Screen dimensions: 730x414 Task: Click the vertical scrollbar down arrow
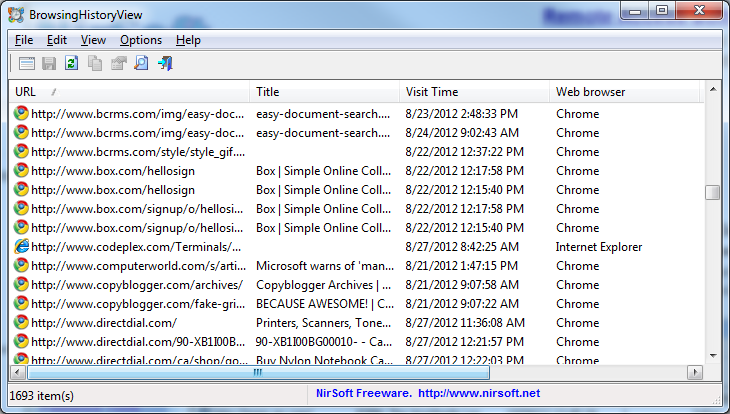tap(713, 356)
